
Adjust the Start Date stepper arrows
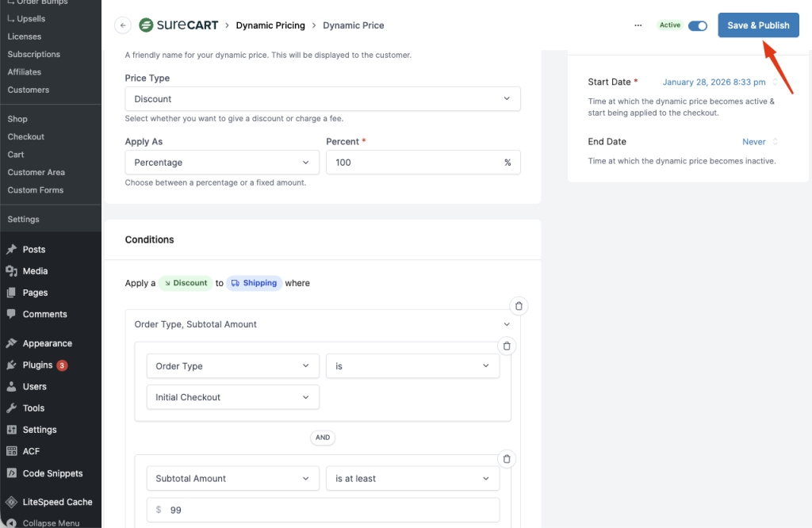[775, 82]
